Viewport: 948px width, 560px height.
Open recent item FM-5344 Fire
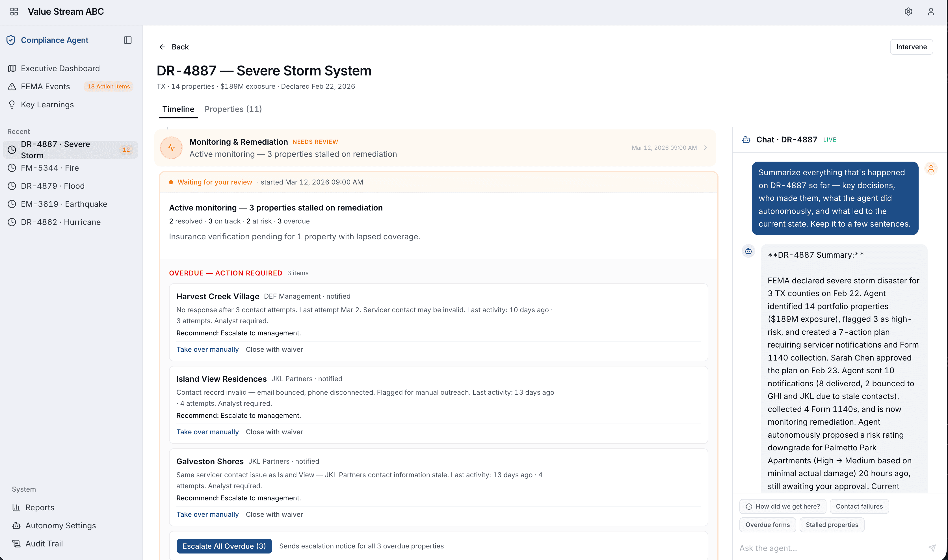click(70, 168)
